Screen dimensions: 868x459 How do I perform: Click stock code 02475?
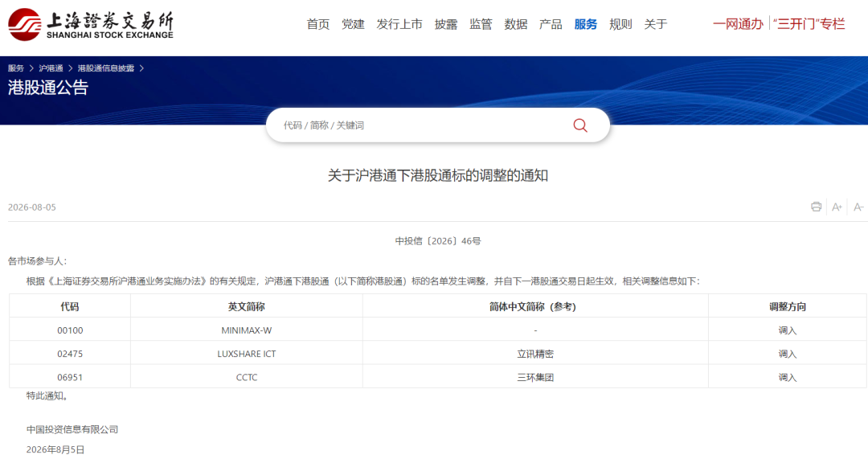(70, 354)
